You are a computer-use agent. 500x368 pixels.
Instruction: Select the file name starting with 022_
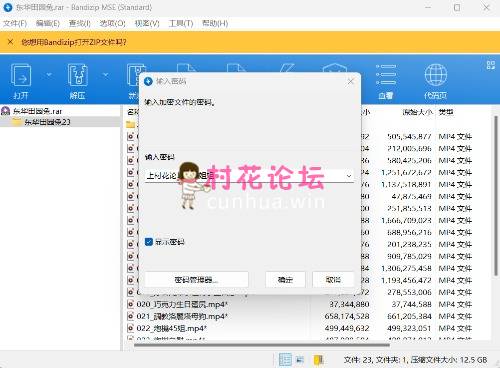click(x=172, y=328)
